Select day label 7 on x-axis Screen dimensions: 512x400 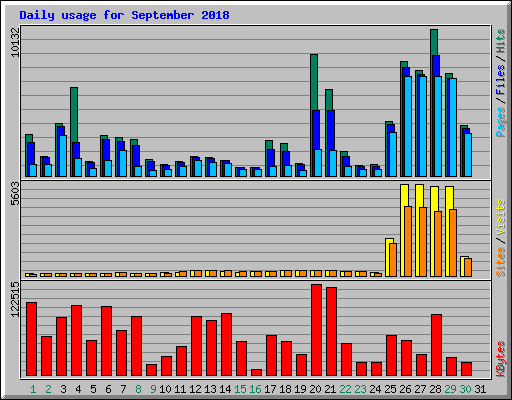(x=123, y=389)
